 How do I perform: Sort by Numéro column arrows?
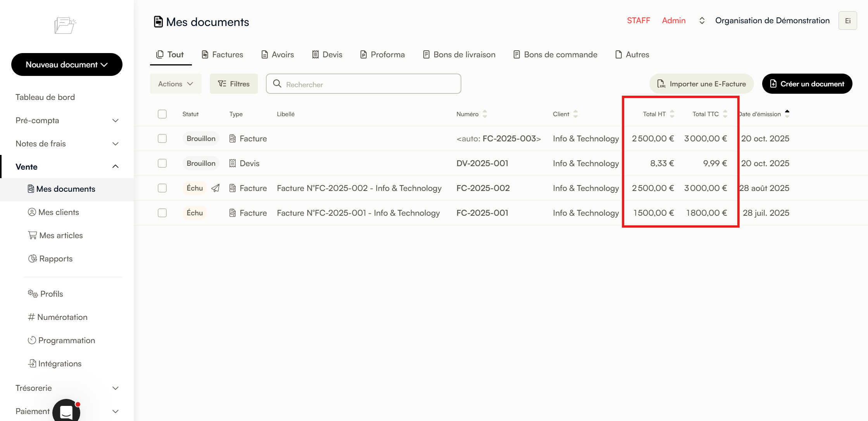click(x=485, y=114)
